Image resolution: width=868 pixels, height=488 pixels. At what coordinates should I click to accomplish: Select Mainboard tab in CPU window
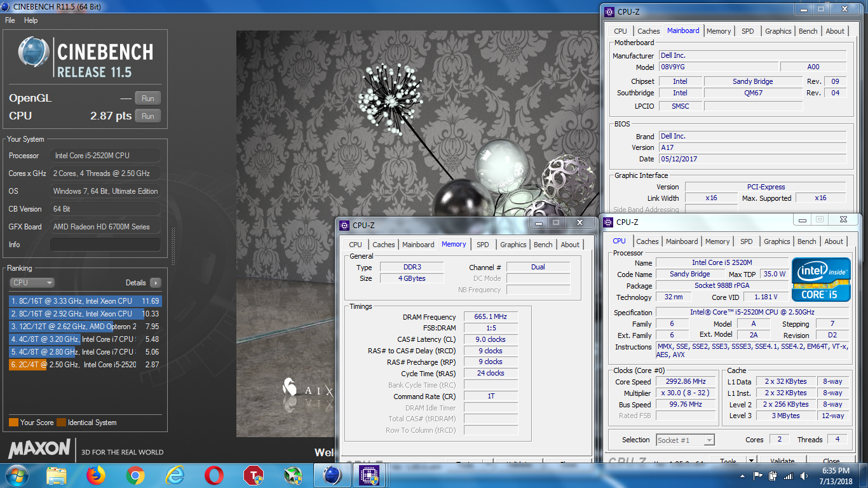point(682,241)
